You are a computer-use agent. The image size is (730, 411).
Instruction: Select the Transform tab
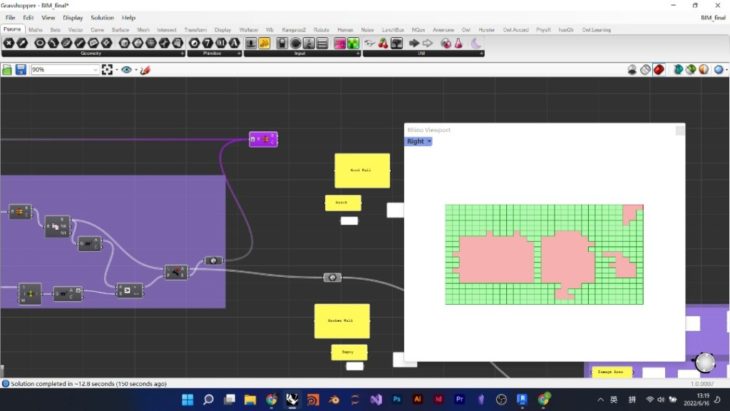196,30
